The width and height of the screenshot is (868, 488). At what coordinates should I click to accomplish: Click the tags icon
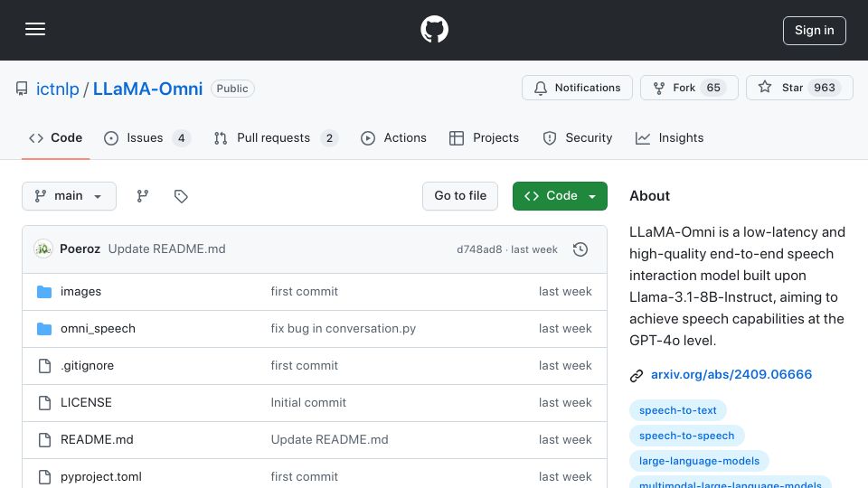tap(181, 196)
